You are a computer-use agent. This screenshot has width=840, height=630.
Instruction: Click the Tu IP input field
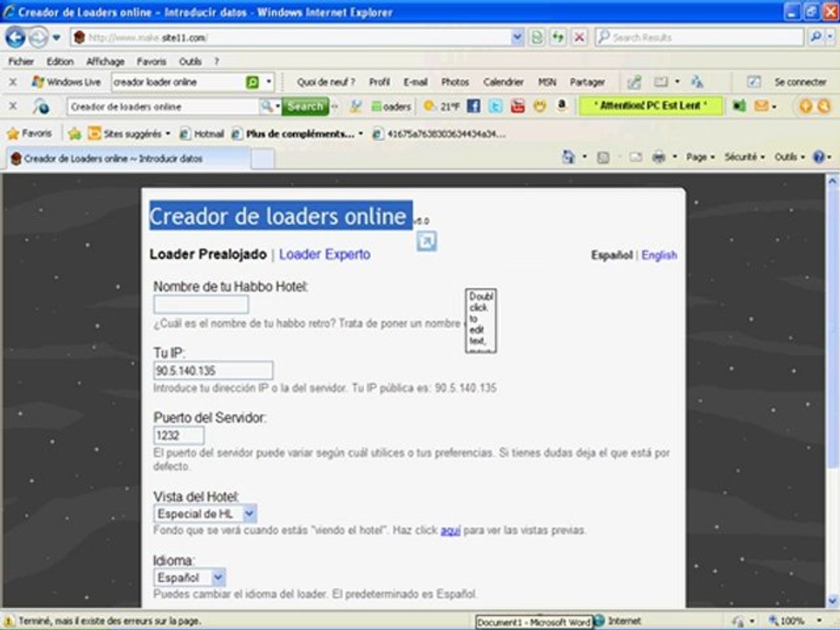213,370
